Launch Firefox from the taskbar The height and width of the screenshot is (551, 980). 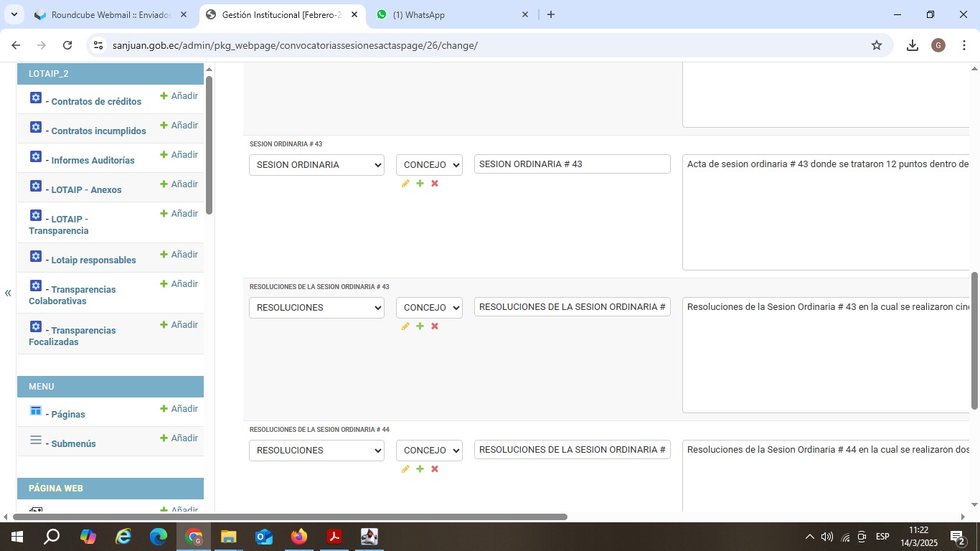pos(299,537)
